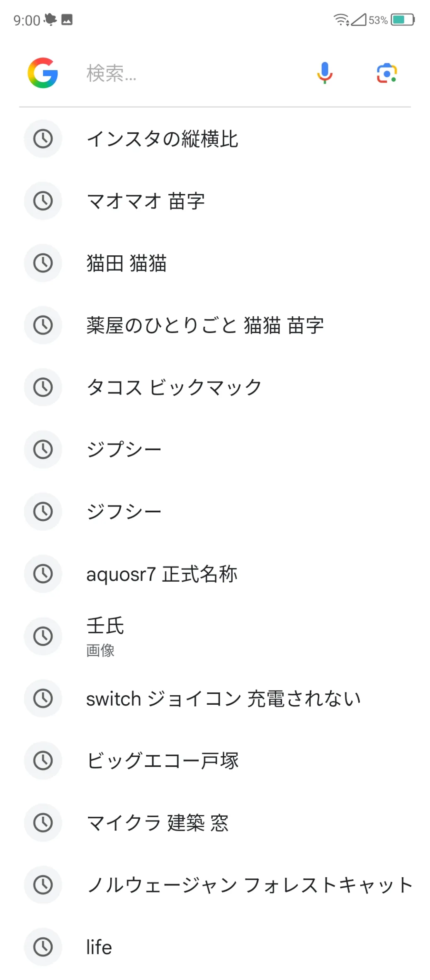This screenshot has width=430, height=980.
Task: Open the マイクラ 建築 窓 suggestion
Action: tap(158, 823)
